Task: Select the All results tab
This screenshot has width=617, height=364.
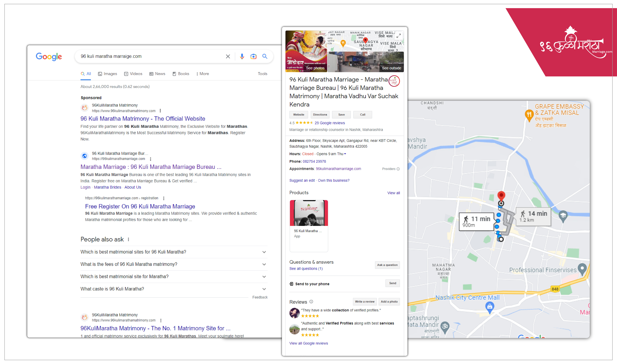Action: 86,74
